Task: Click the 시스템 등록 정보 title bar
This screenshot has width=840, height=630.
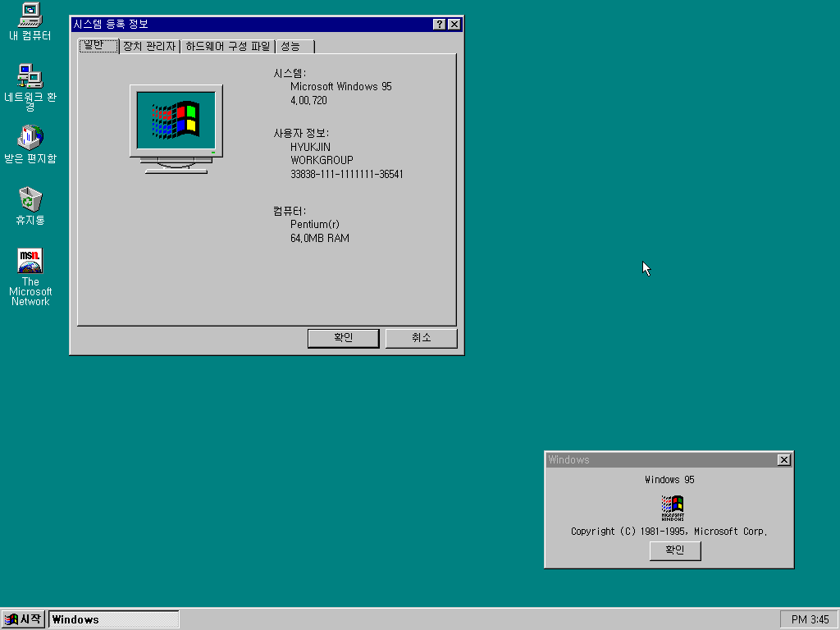Action: pyautogui.click(x=252, y=24)
